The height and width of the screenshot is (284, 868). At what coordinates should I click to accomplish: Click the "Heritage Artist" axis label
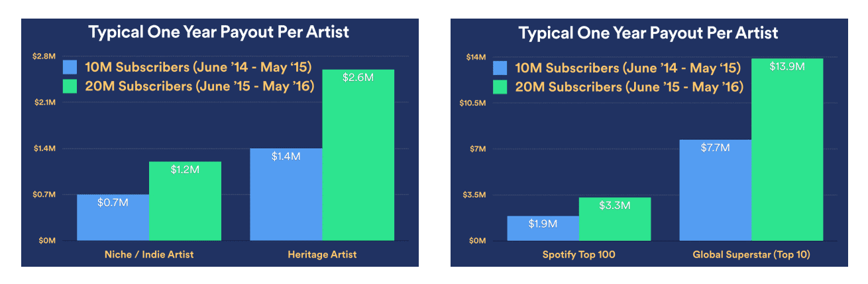click(x=323, y=255)
